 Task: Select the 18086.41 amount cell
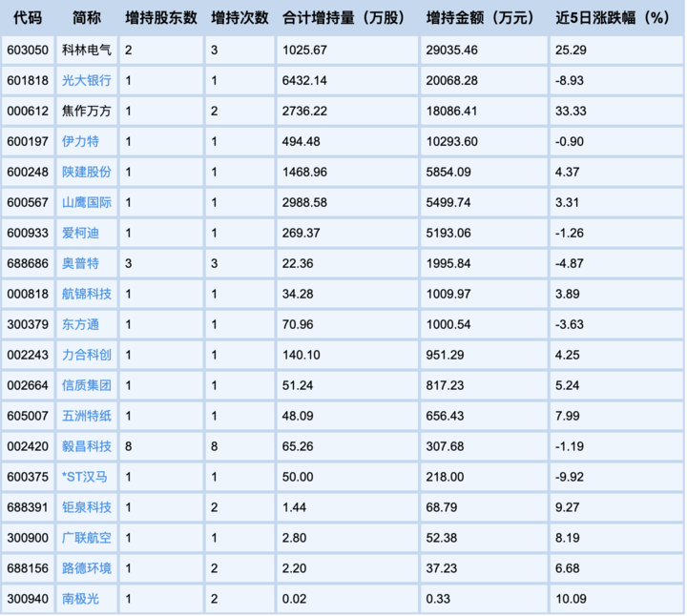484,112
